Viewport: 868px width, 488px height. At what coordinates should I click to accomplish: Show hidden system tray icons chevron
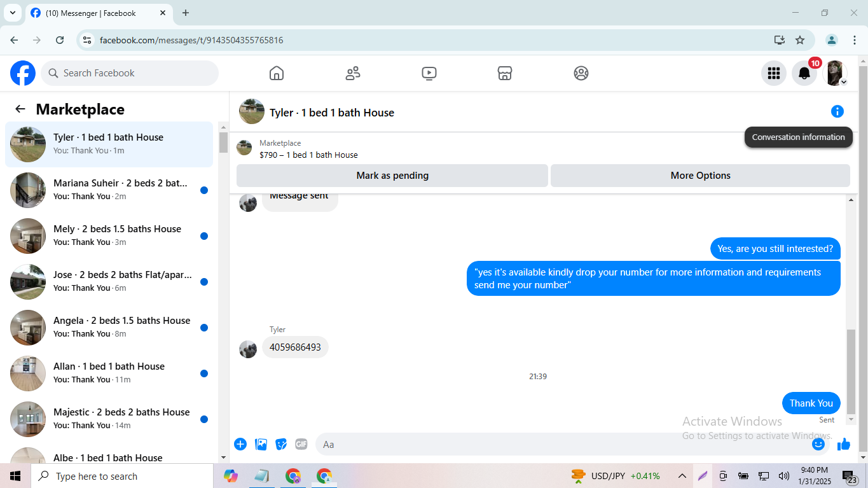pos(682,476)
